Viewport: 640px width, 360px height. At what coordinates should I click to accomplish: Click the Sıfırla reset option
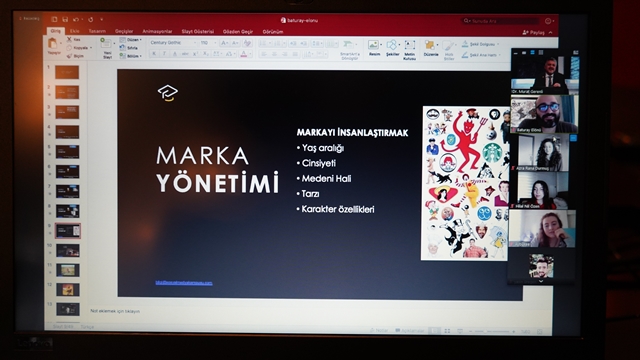click(x=129, y=48)
